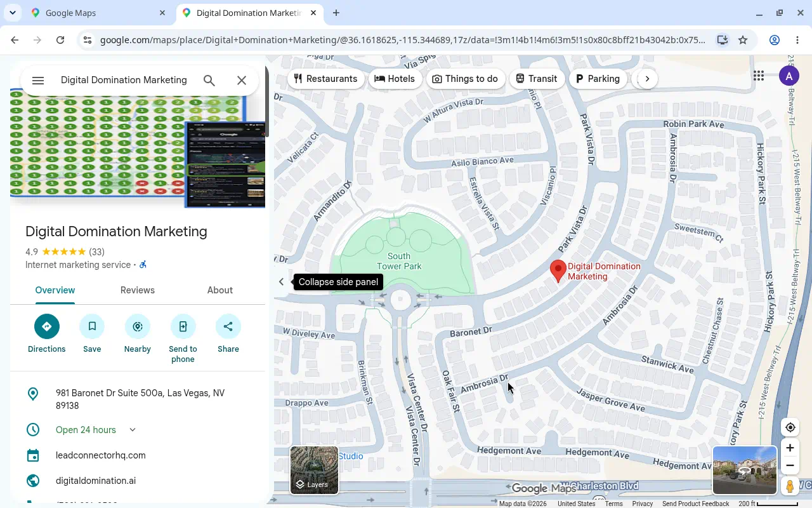The image size is (812, 508).
Task: Click the clock hours icon
Action: 33,430
